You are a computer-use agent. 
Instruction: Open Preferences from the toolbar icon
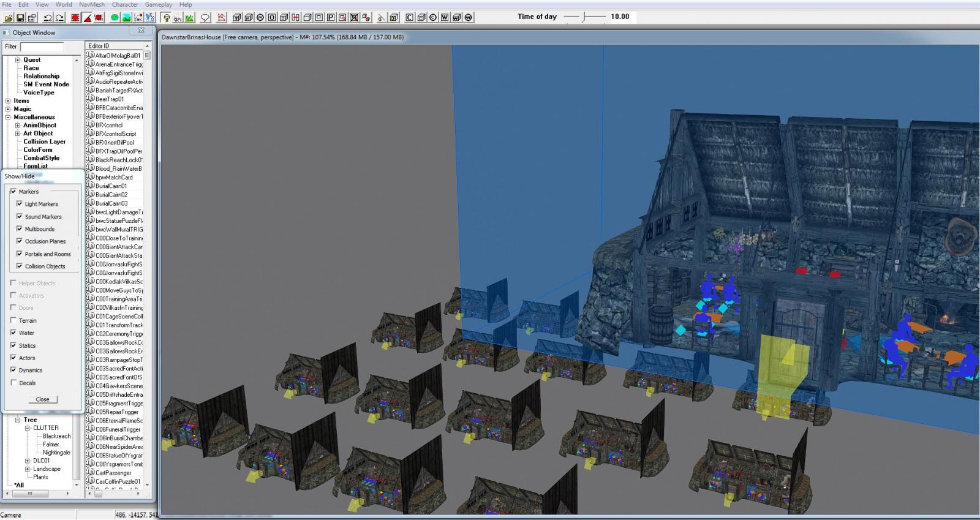tap(32, 18)
